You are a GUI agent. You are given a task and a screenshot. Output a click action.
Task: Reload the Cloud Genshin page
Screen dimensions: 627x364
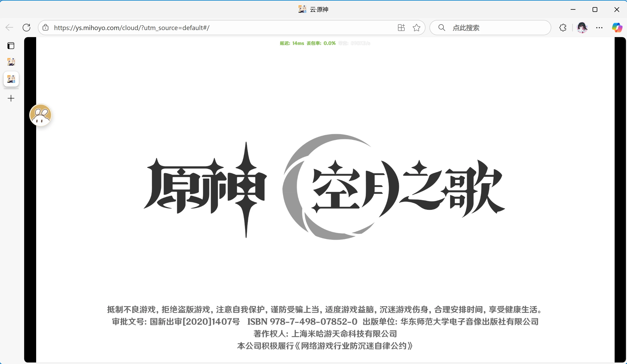coord(26,27)
